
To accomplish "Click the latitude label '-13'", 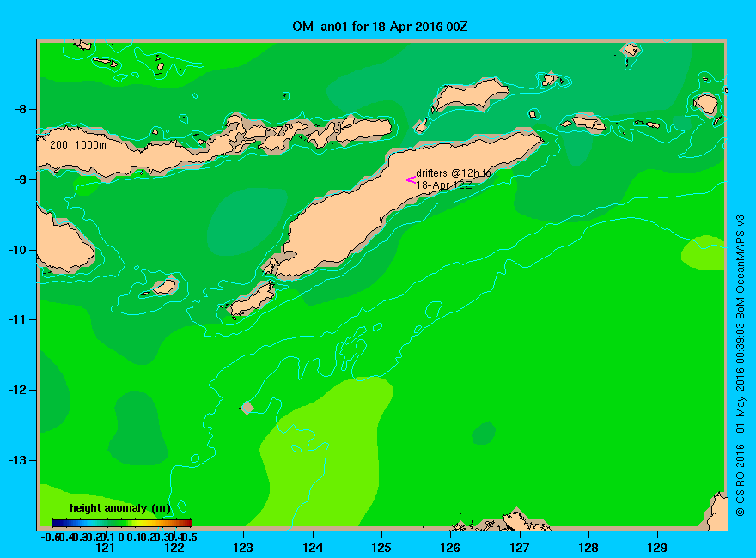I will tap(17, 460).
